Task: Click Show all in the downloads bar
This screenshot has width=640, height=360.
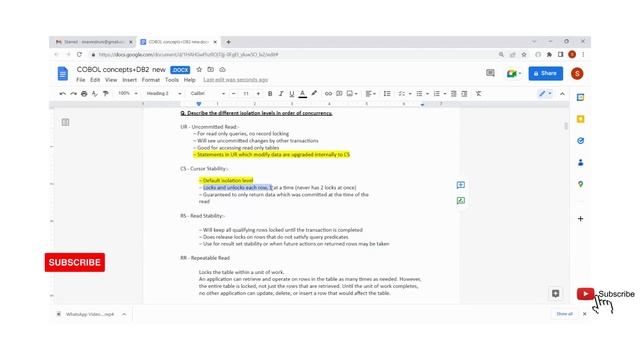Action: (564, 314)
